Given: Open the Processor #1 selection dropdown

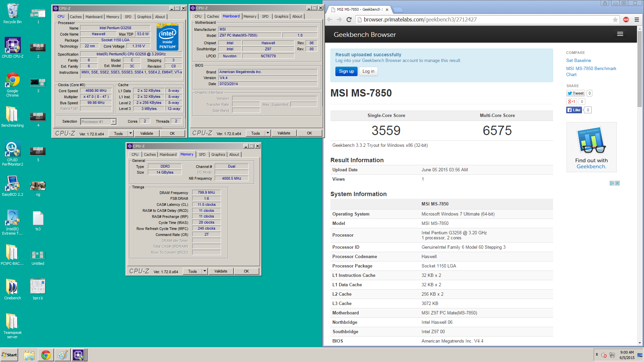Looking at the screenshot, I should click(98, 122).
